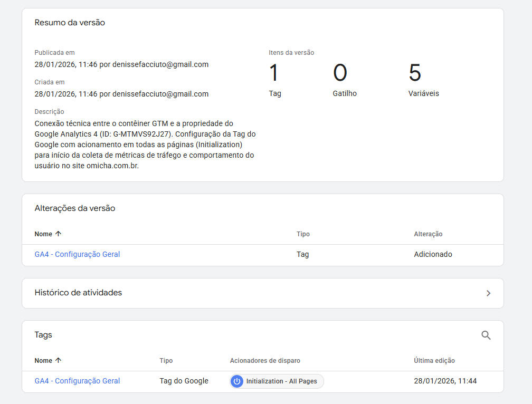Click the sort arrow next to Nome in Tags

pos(60,360)
